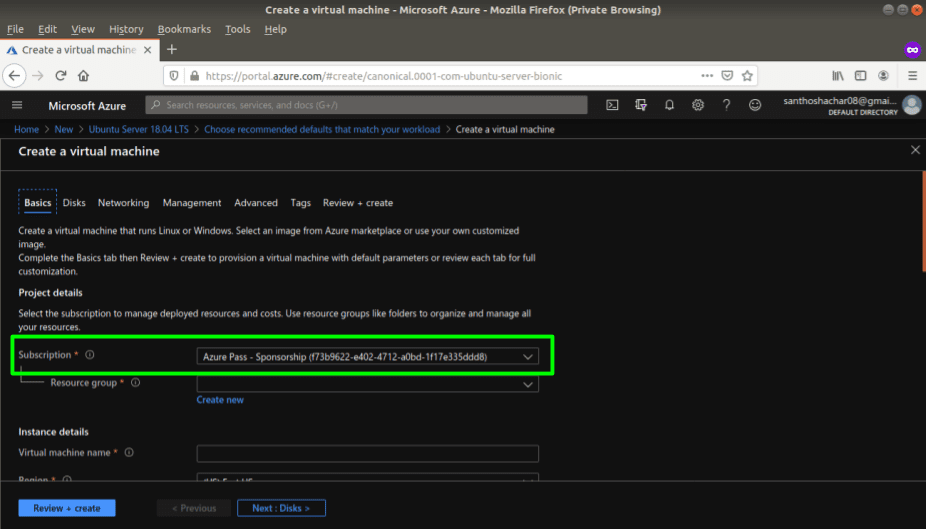Open the Bookmarks menu
This screenshot has width=926, height=530.
pos(184,29)
